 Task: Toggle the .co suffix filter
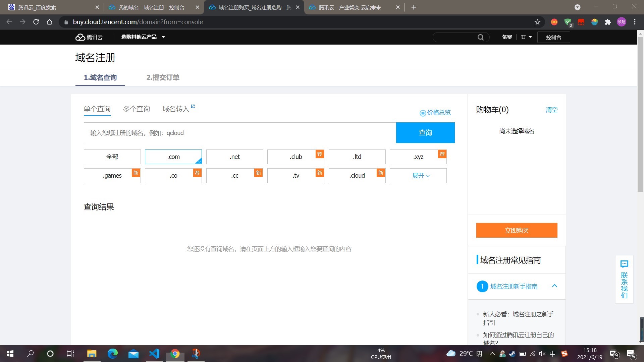[x=173, y=176]
